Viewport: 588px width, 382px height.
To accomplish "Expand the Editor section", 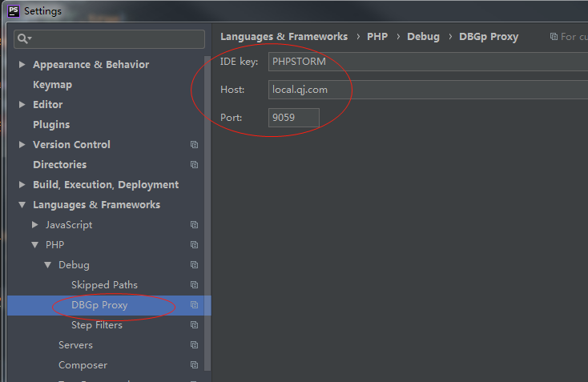I will pyautogui.click(x=22, y=105).
